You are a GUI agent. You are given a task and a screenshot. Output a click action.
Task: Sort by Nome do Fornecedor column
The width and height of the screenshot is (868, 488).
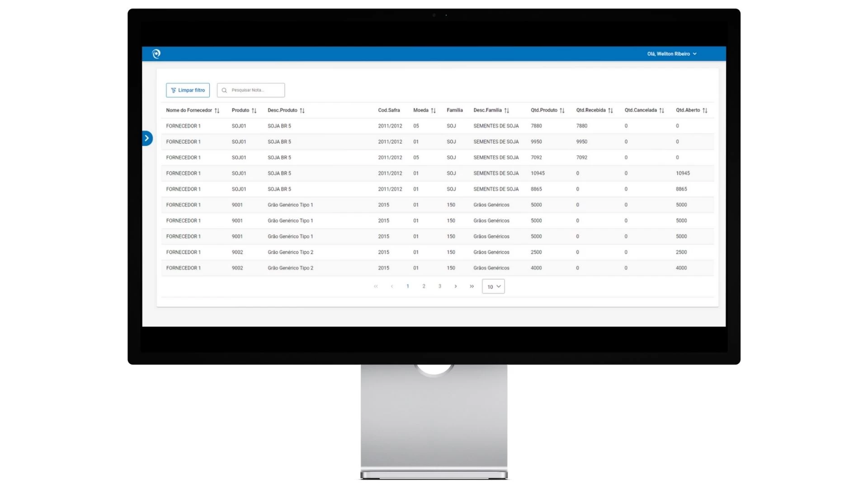click(217, 111)
